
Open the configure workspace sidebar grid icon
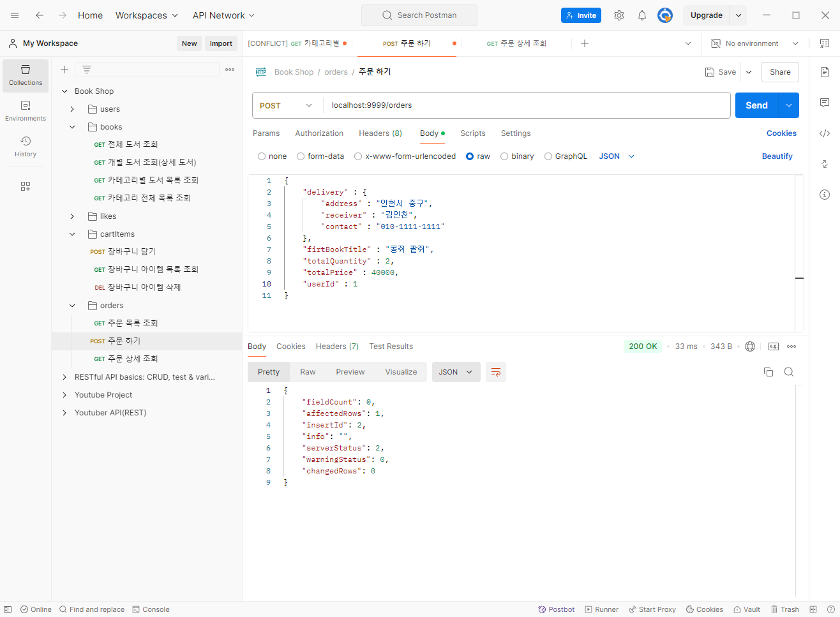(x=26, y=186)
